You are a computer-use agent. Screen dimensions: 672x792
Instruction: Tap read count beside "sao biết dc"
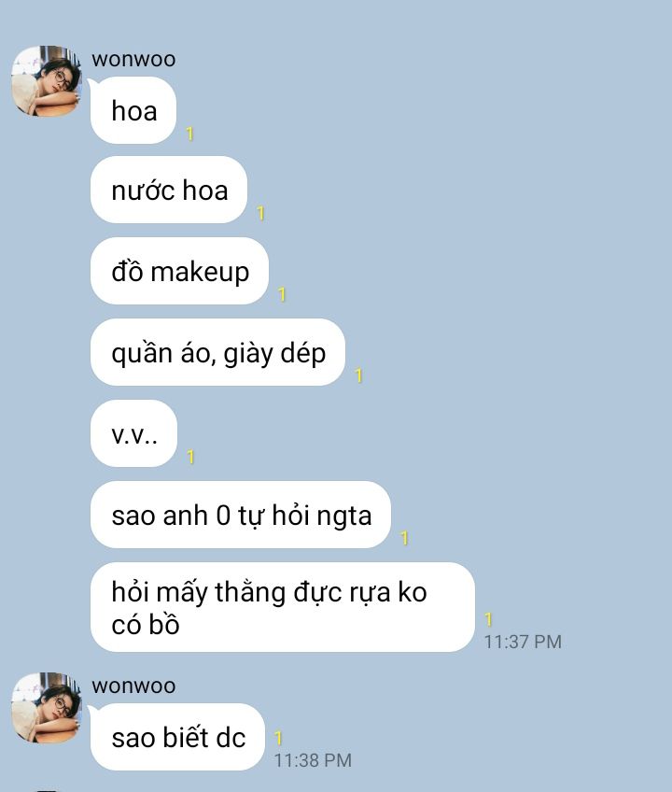coord(279,738)
